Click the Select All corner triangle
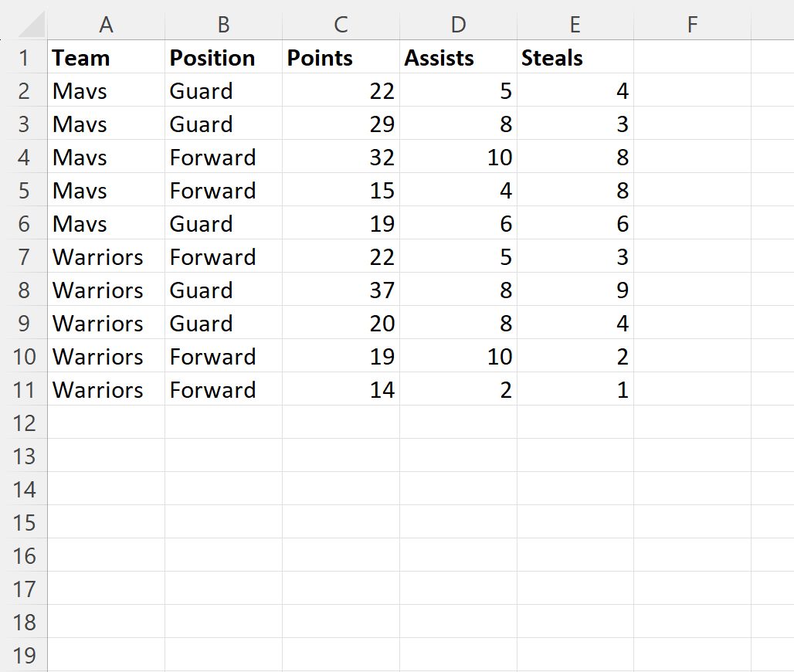This screenshot has height=672, width=794. point(31,24)
